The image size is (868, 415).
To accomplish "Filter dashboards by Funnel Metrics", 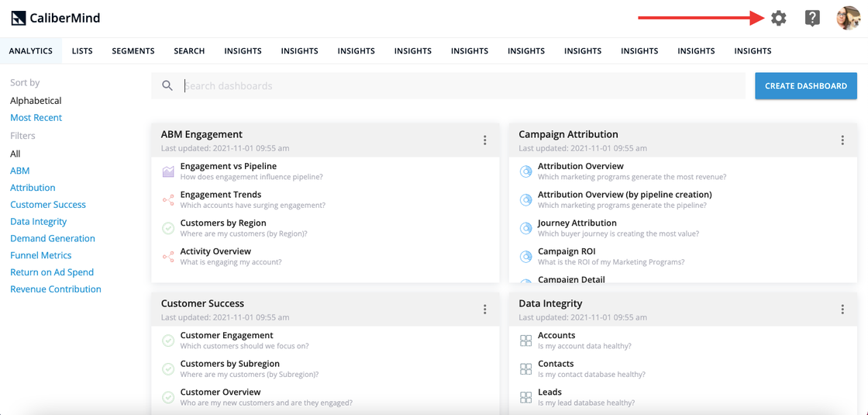I will (x=41, y=255).
